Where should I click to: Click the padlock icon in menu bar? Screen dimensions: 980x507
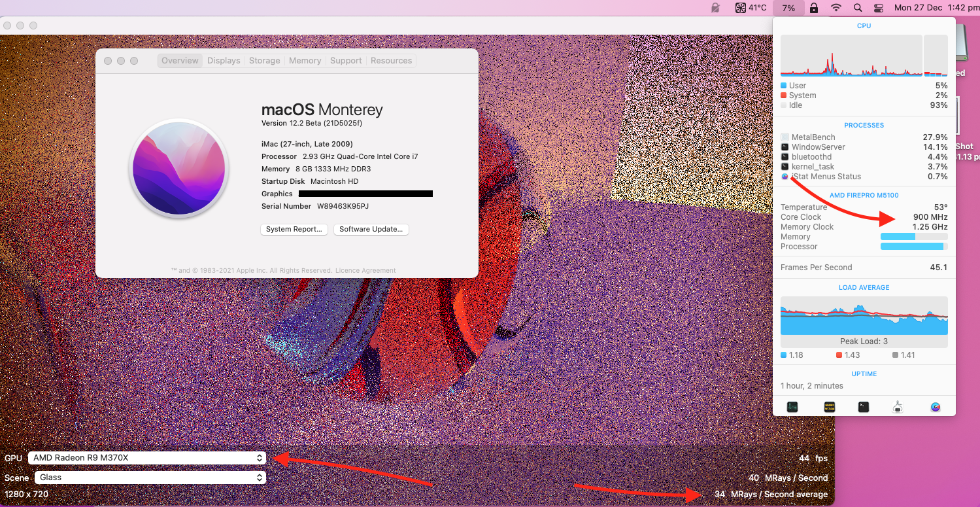click(x=814, y=8)
